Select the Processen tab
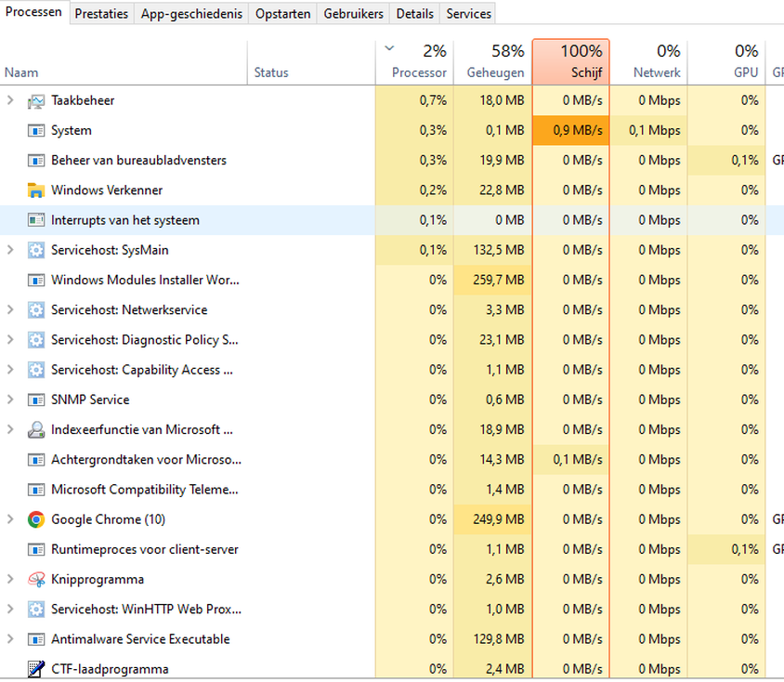This screenshot has width=784, height=682. pyautogui.click(x=33, y=12)
